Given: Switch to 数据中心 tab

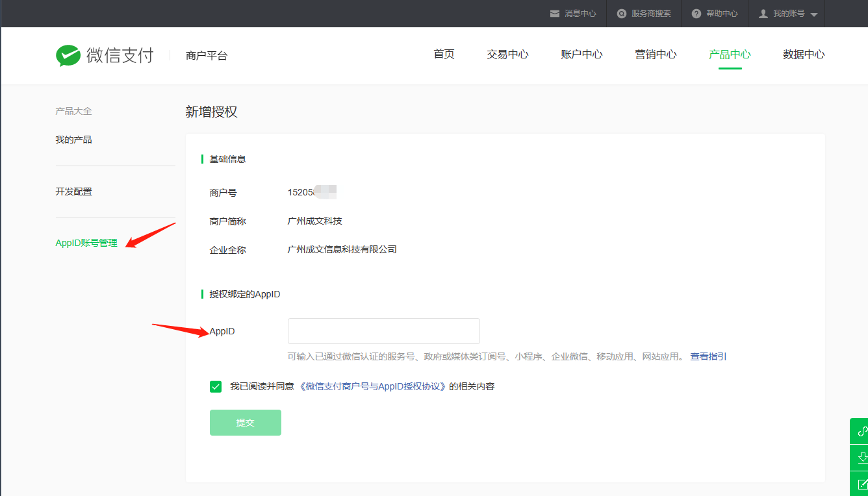Looking at the screenshot, I should (804, 55).
